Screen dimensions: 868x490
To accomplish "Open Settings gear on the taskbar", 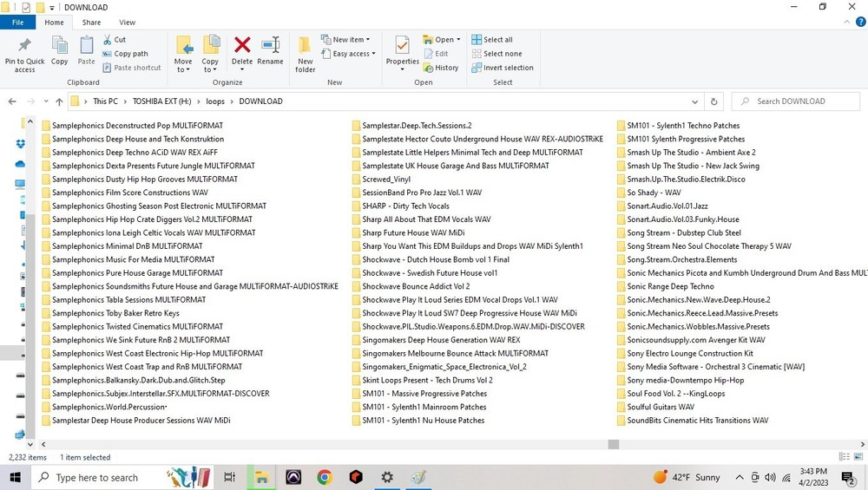I will [387, 477].
